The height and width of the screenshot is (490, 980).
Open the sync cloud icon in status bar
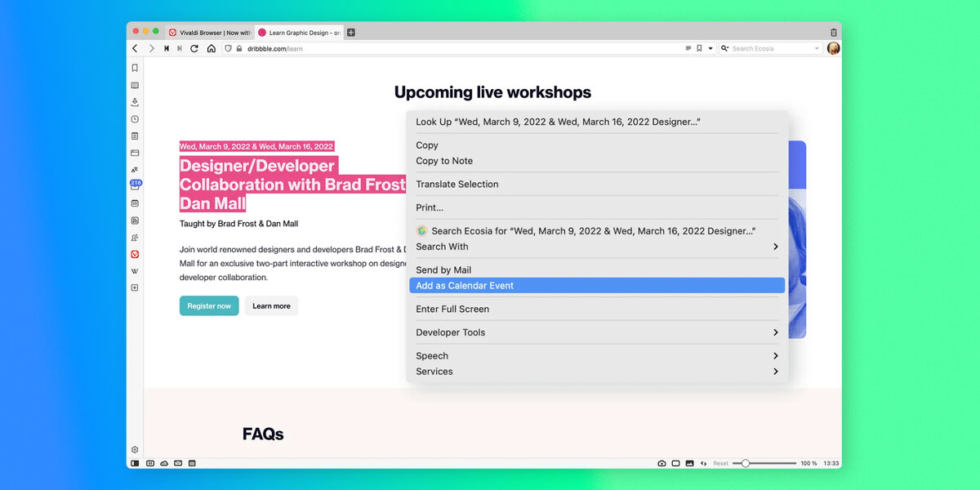tap(164, 463)
